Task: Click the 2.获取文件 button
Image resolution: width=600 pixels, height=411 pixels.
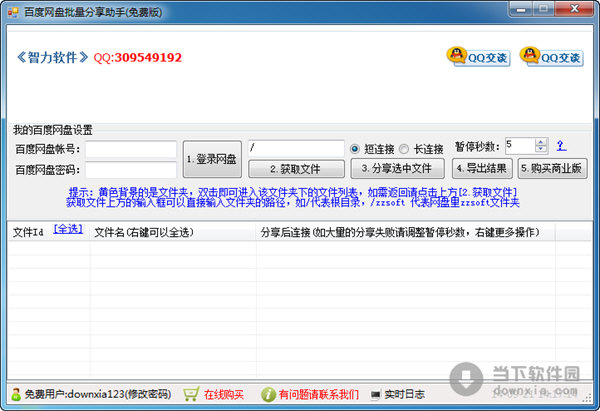Action: pos(296,169)
